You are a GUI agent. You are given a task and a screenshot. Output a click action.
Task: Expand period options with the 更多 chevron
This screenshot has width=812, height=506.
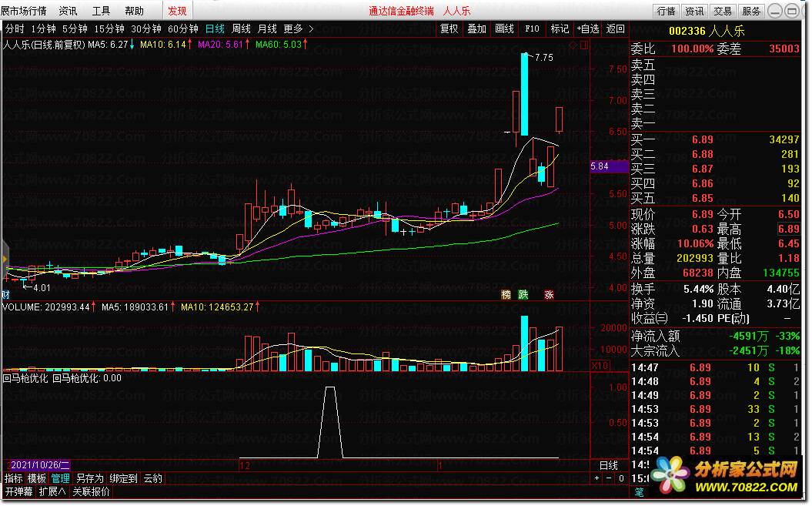click(x=311, y=29)
